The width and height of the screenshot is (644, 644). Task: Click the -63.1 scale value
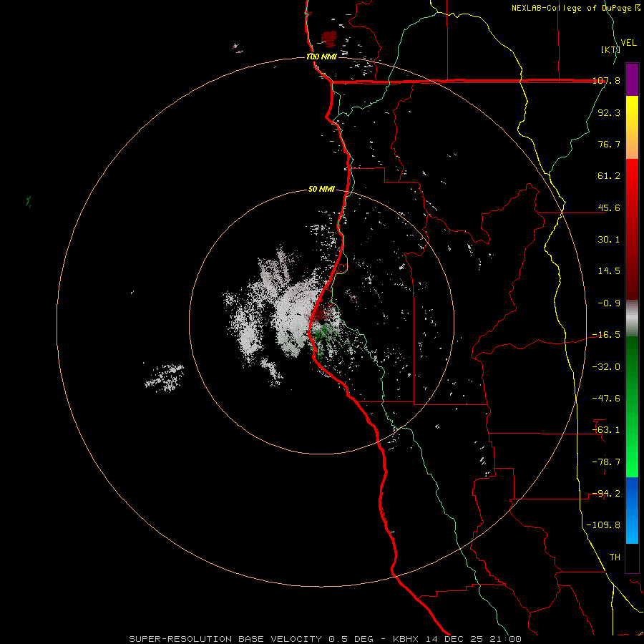click(606, 430)
